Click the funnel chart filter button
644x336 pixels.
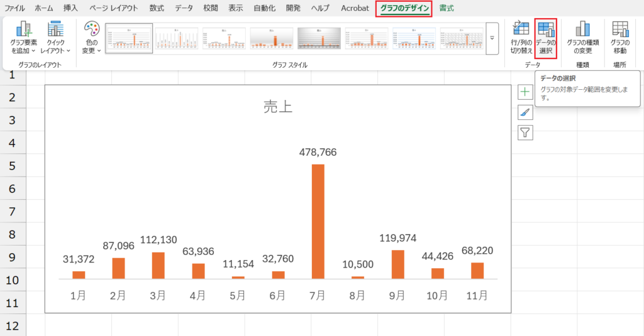pyautogui.click(x=525, y=133)
